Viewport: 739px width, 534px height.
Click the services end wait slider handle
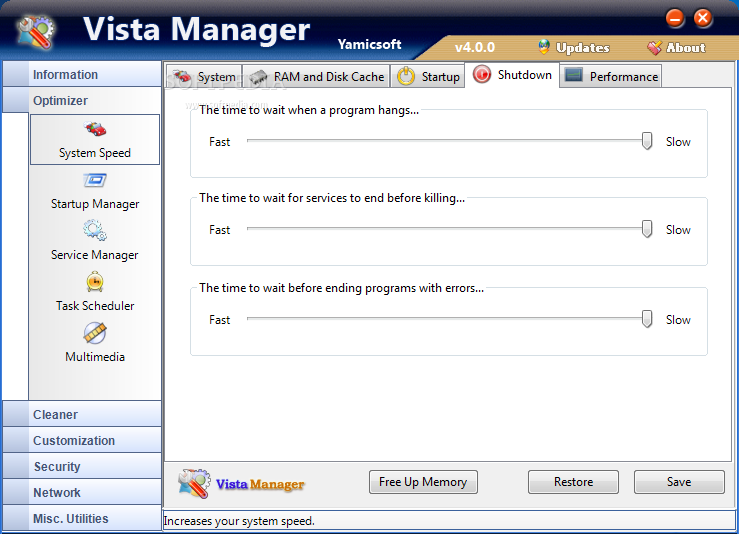click(x=647, y=229)
